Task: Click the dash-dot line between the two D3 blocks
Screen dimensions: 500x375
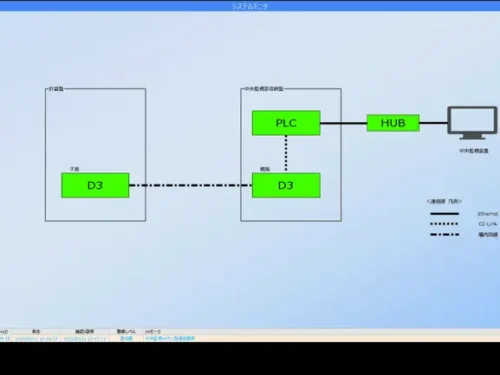Action: (x=190, y=185)
